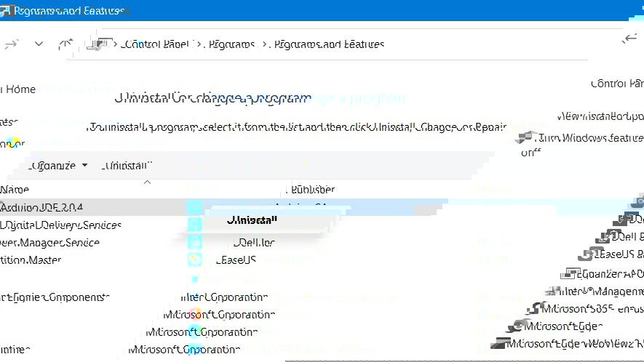Click the Uninstall or change a program heading
The height and width of the screenshot is (362, 644).
212,98
